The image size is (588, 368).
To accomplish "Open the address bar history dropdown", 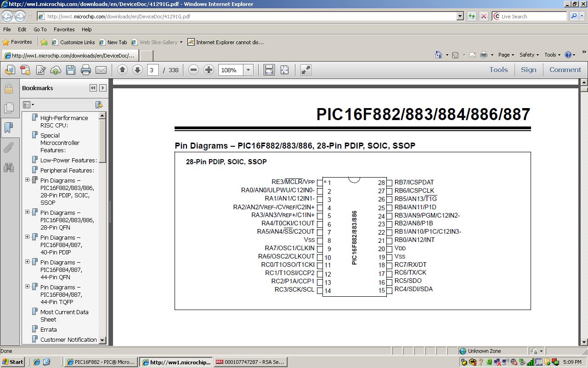I will pos(460,16).
